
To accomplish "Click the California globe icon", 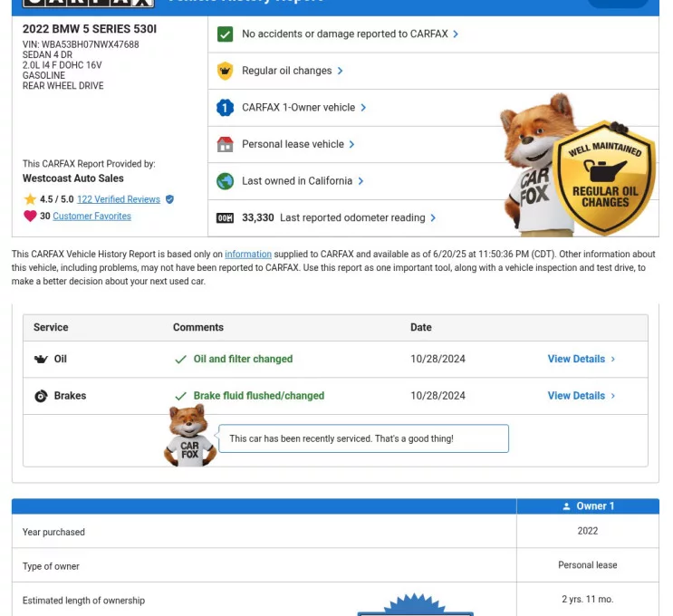I will pos(225,181).
